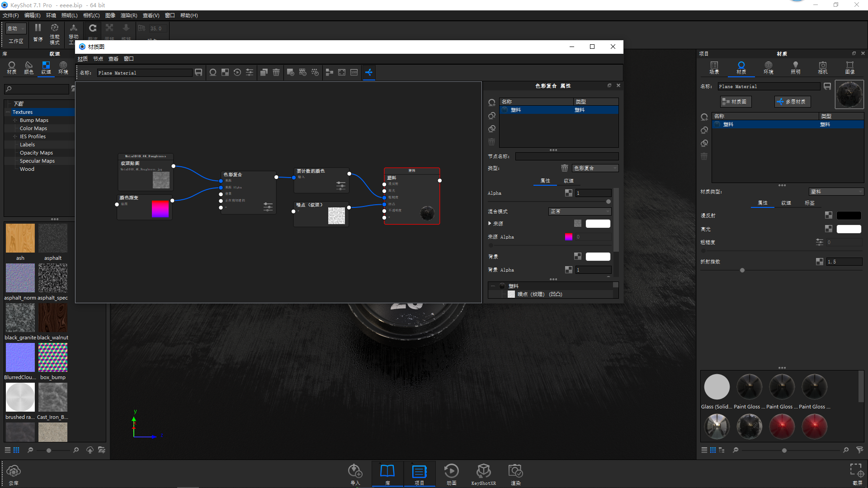Viewport: 868px width, 488px height.
Task: Click the 100% zoom icon in material graph
Action: tap(354, 72)
